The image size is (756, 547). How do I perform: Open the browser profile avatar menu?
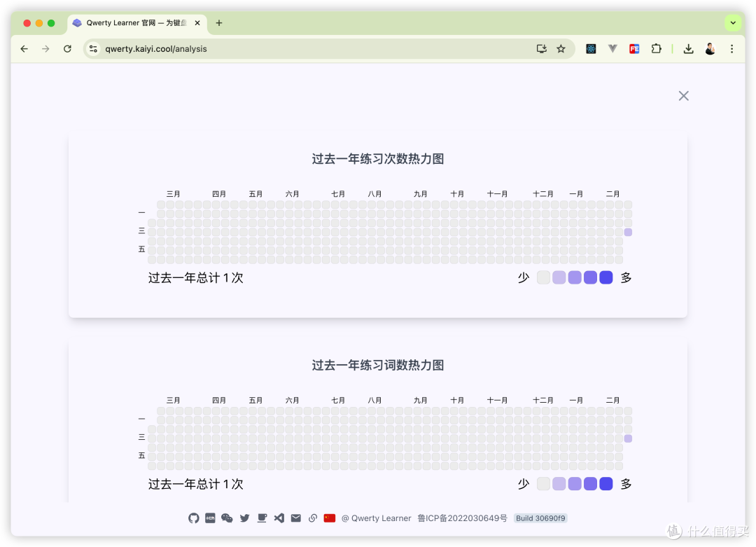click(709, 49)
